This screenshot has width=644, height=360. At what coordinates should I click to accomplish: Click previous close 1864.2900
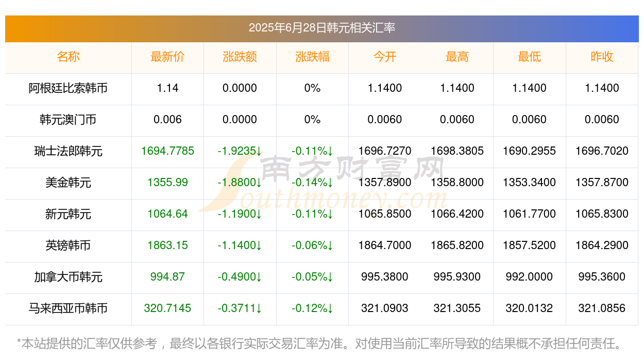(602, 246)
